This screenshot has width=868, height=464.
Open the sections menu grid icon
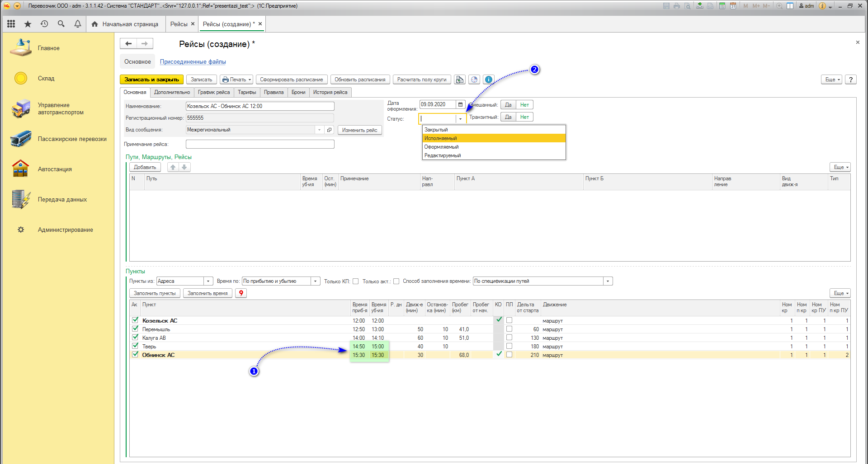point(11,24)
